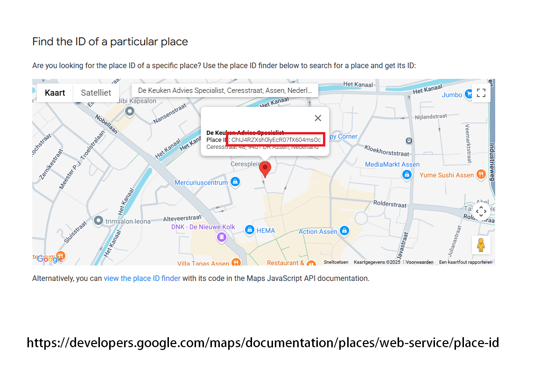Click the DNK - De Nieuwe Kolk marker
Viewport: 547px width, 392px height.
222,237
